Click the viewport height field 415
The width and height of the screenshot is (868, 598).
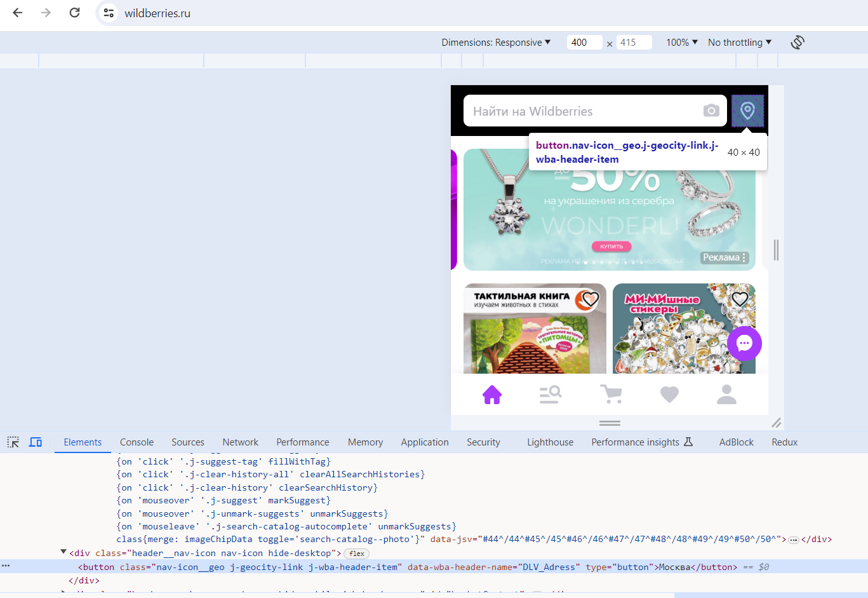634,43
